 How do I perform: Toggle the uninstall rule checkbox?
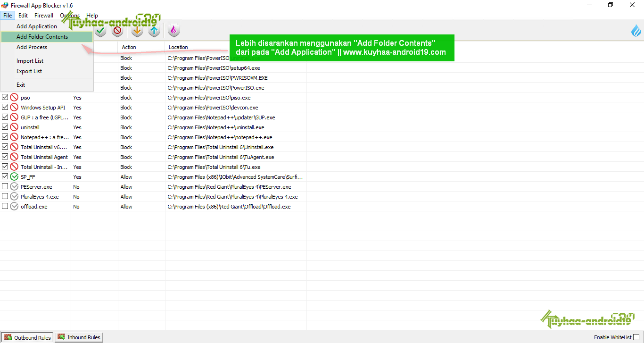5,127
